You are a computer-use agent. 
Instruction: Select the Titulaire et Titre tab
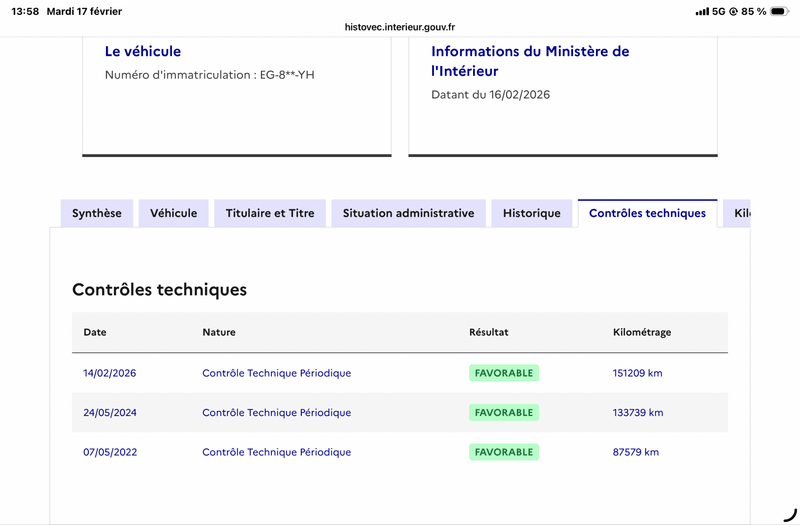(x=270, y=213)
